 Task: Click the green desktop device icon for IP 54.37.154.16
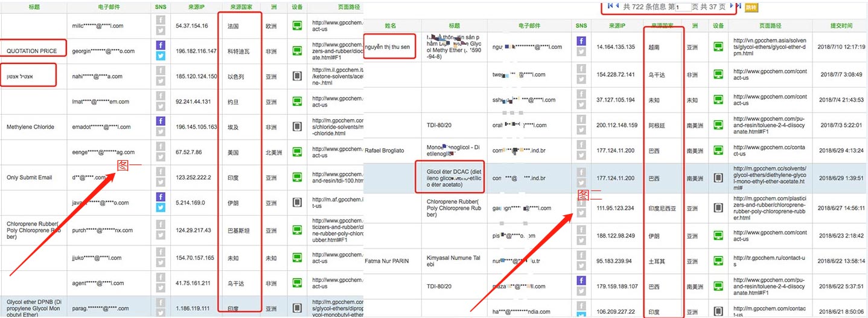tap(297, 26)
